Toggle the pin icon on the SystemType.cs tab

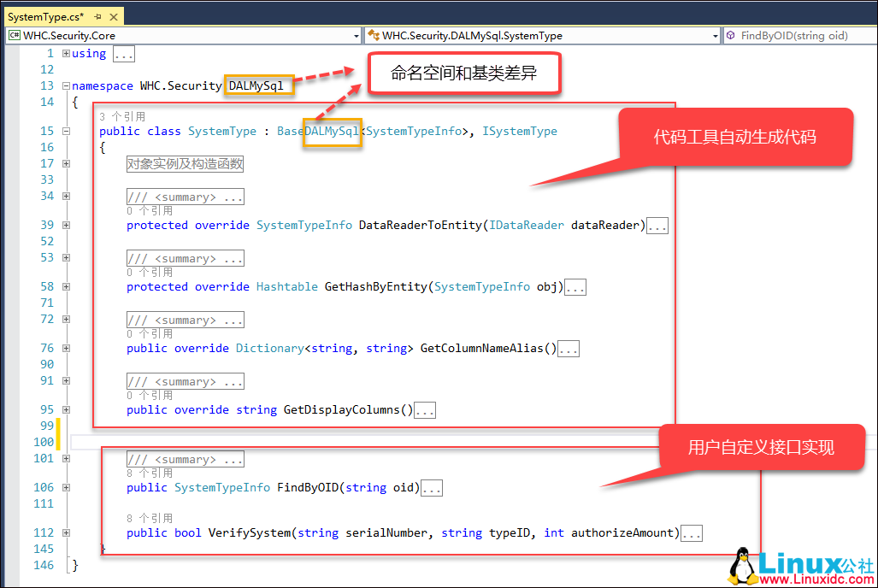pos(97,15)
